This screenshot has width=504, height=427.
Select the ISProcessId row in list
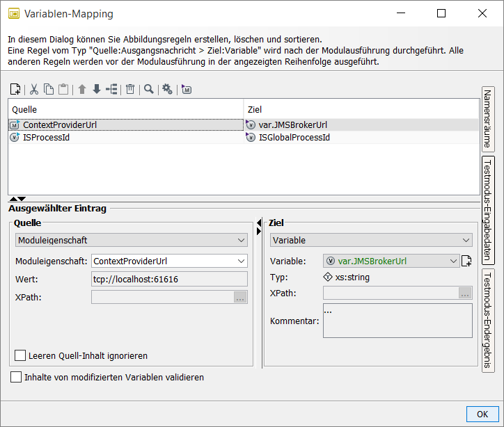47,137
